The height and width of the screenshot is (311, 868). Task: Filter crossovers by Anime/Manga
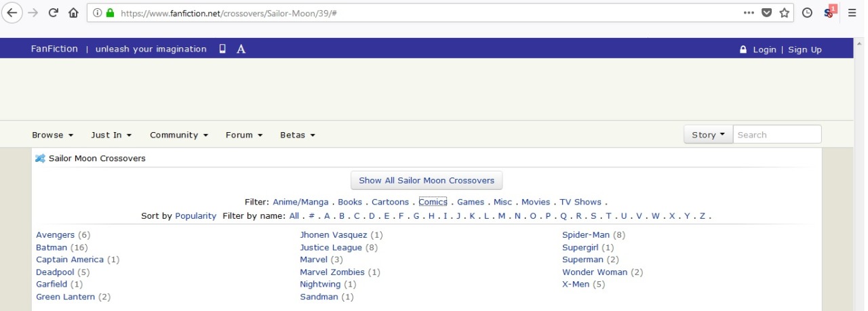pyautogui.click(x=300, y=202)
